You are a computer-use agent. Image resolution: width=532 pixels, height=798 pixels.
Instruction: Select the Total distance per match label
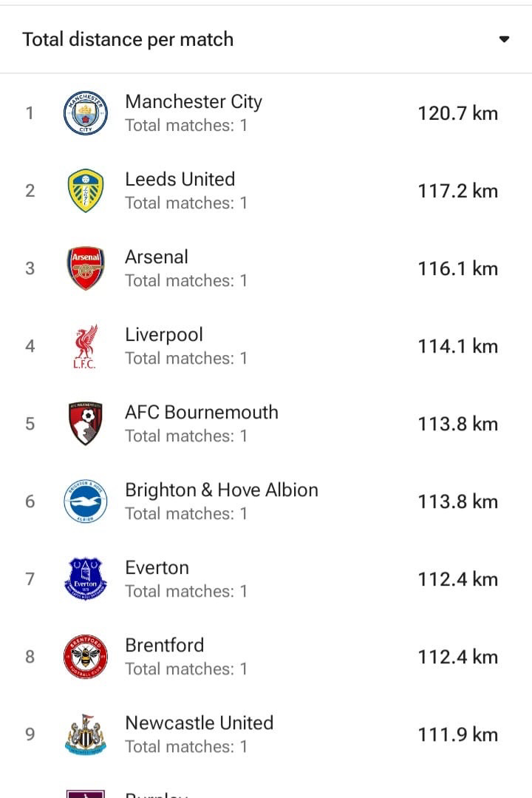click(128, 40)
